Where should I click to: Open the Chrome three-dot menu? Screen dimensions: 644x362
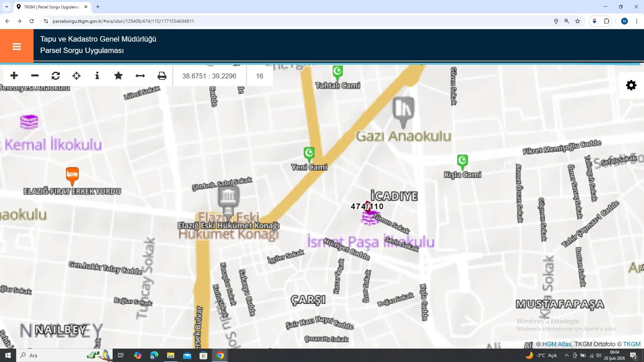tap(637, 21)
